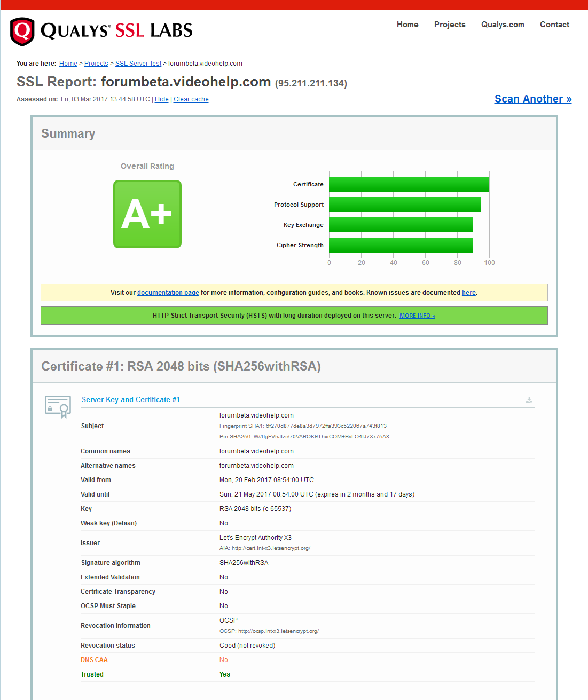588x700 pixels.
Task: Click the Home breadcrumb link
Action: pos(68,64)
